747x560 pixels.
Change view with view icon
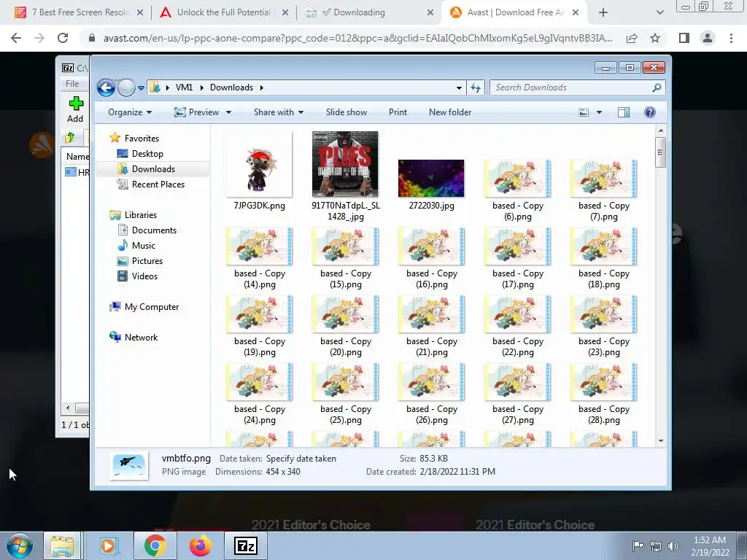(x=584, y=112)
